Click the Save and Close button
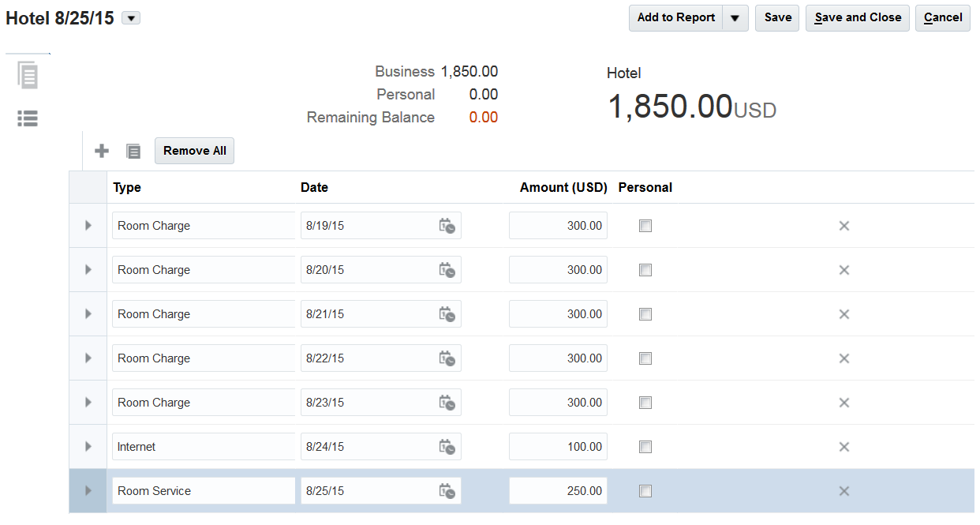Viewport: 980px width, 525px height. point(857,18)
